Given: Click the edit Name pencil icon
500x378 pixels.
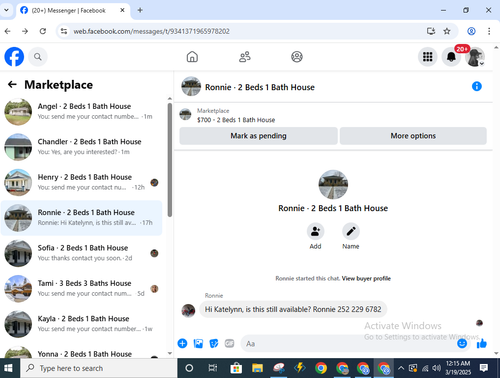Looking at the screenshot, I should click(351, 231).
